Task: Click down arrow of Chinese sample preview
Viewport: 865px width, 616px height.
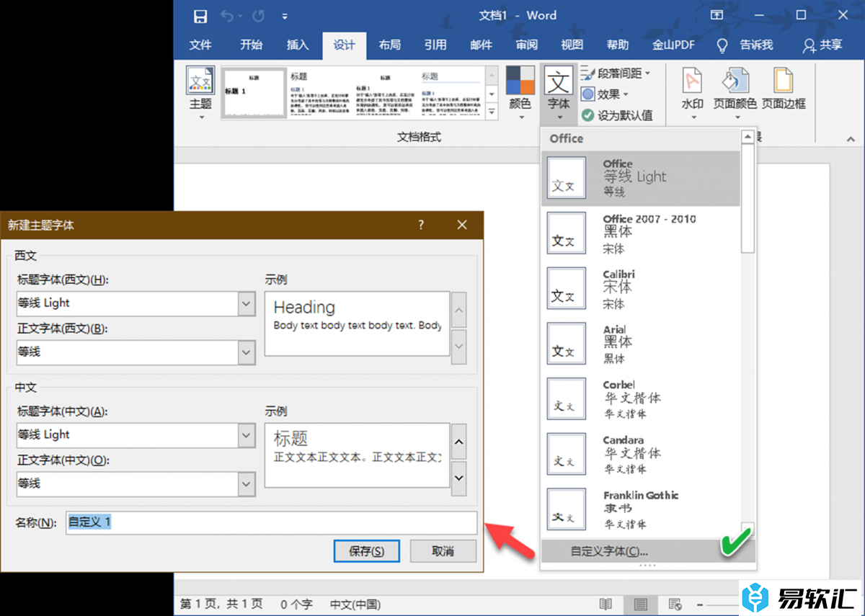Action: point(459,478)
